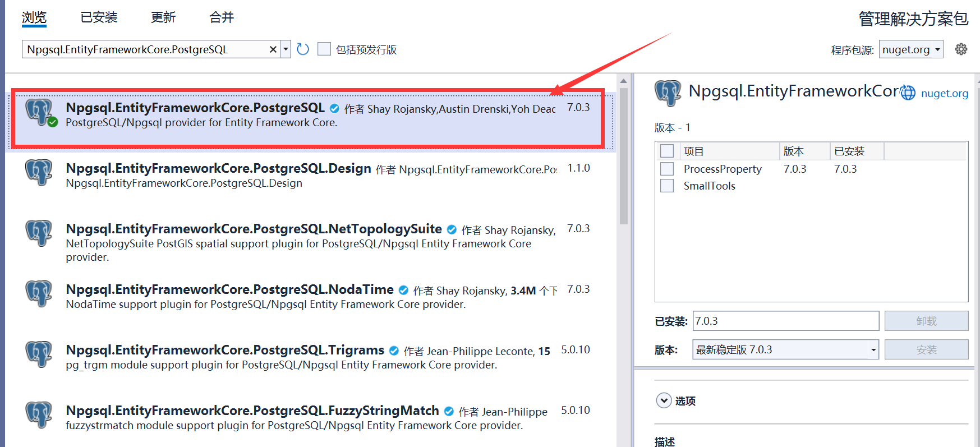The image size is (980, 447).
Task: Click the globe icon beside nuget.org link
Action: [x=908, y=93]
